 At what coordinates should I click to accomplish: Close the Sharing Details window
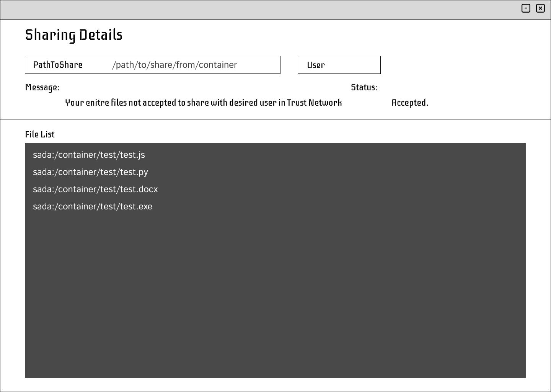click(x=540, y=8)
